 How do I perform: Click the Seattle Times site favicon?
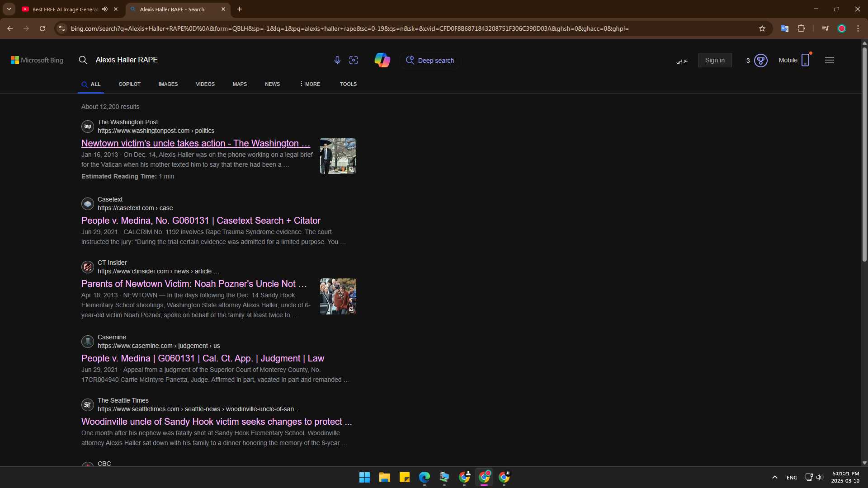click(x=88, y=405)
